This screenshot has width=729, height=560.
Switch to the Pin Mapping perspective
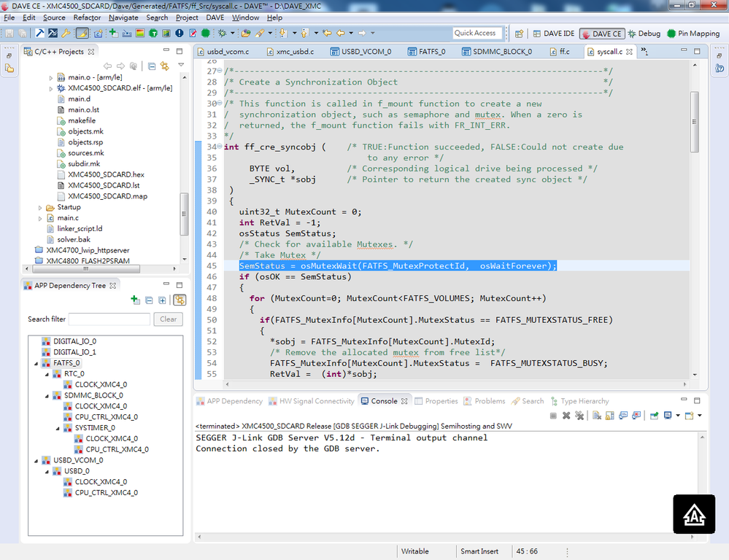tap(693, 34)
